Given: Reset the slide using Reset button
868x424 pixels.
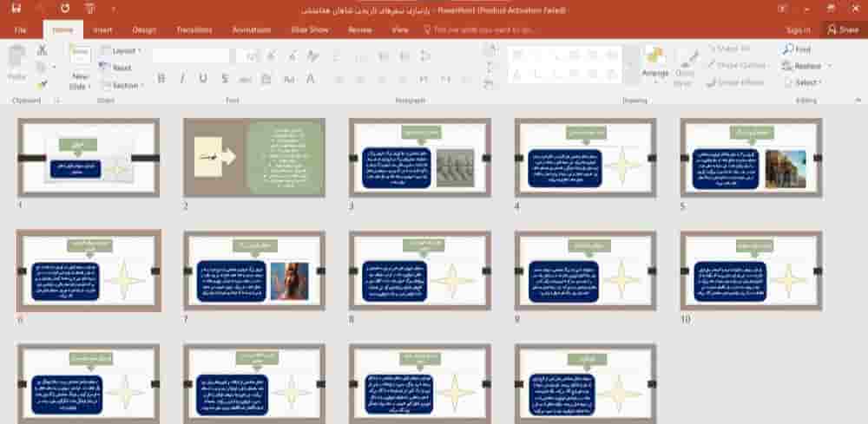Looking at the screenshot, I should coord(121,68).
